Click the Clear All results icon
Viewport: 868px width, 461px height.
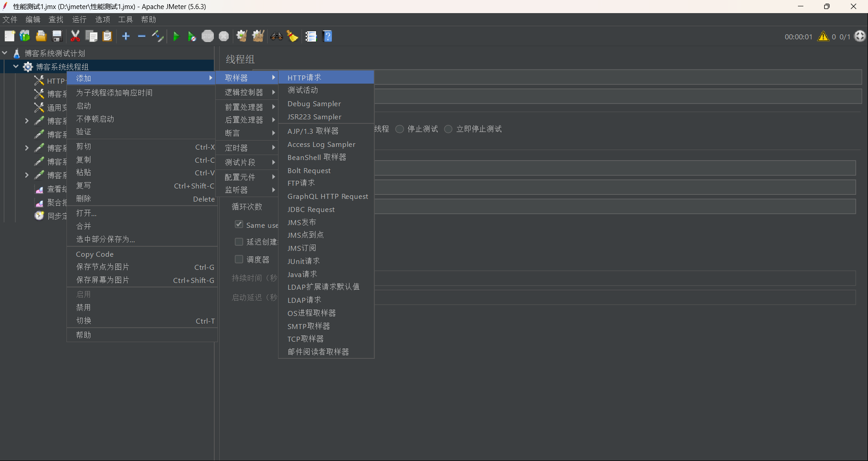click(258, 36)
